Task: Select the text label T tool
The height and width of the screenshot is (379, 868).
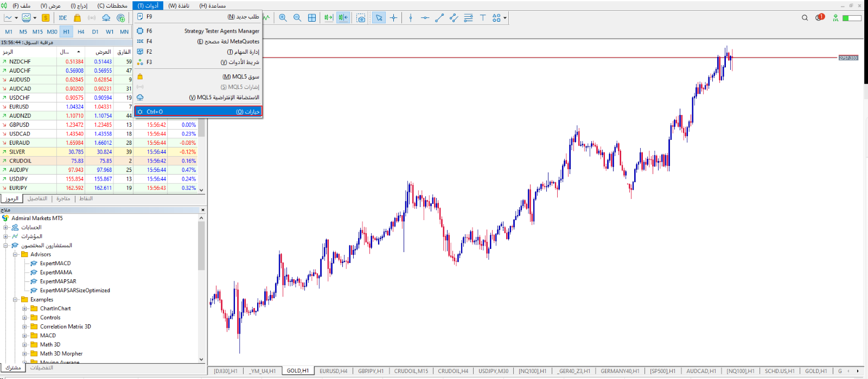Action: [x=483, y=18]
